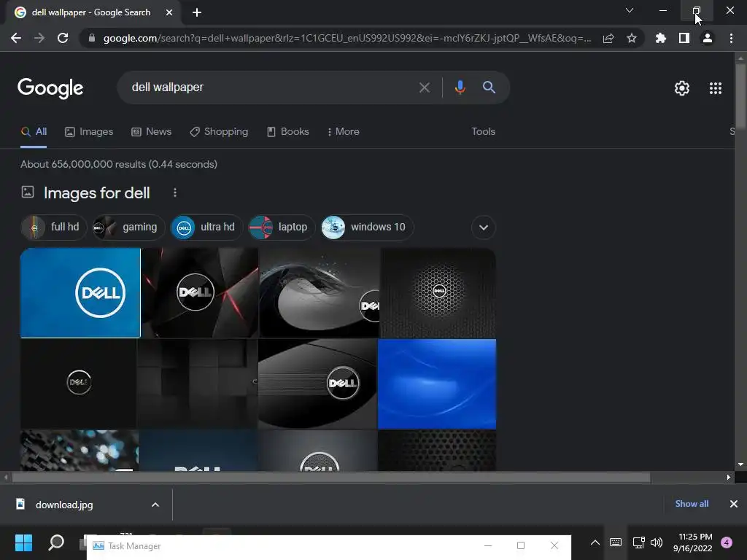Go to the Google logo homepage
This screenshot has width=747, height=560.
click(x=50, y=88)
